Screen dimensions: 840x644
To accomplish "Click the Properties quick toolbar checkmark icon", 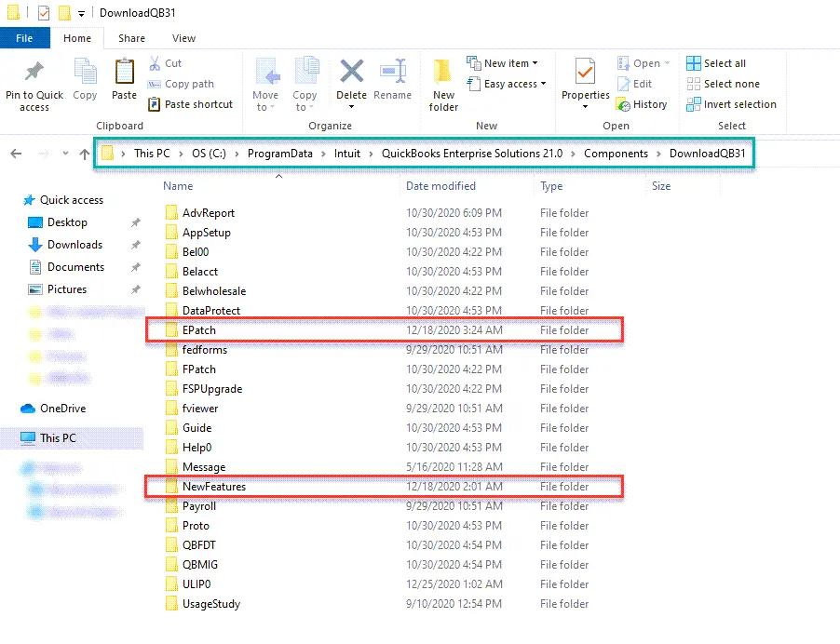I will 44,13.
